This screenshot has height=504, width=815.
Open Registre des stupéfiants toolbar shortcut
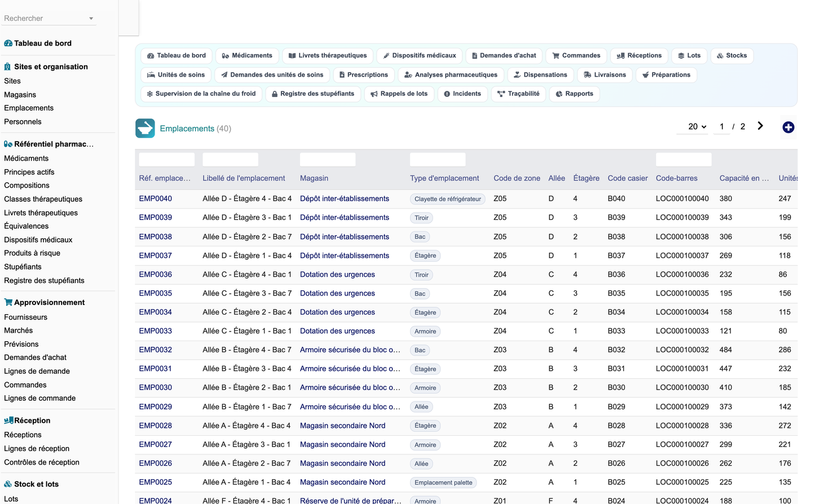click(x=313, y=94)
